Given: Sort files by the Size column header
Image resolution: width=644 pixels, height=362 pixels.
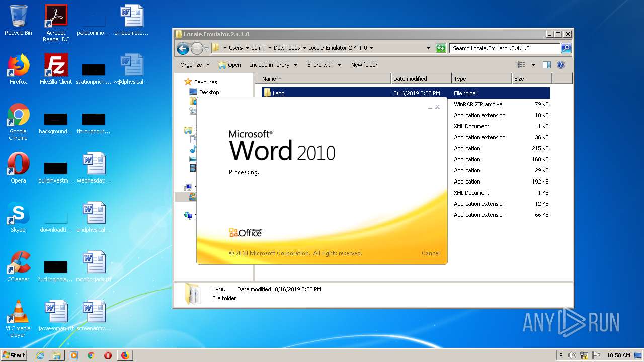Looking at the screenshot, I should pos(532,79).
